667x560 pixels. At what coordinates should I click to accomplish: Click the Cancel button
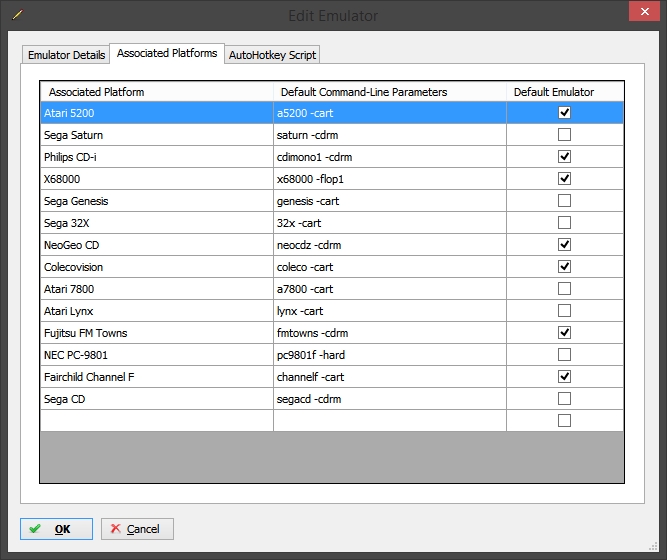pos(137,529)
